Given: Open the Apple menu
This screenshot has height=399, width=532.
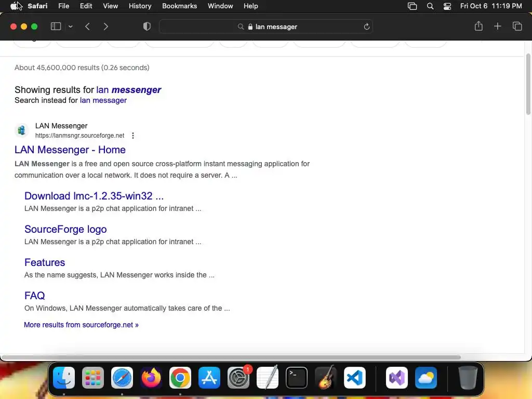Looking at the screenshot, I should tap(14, 6).
